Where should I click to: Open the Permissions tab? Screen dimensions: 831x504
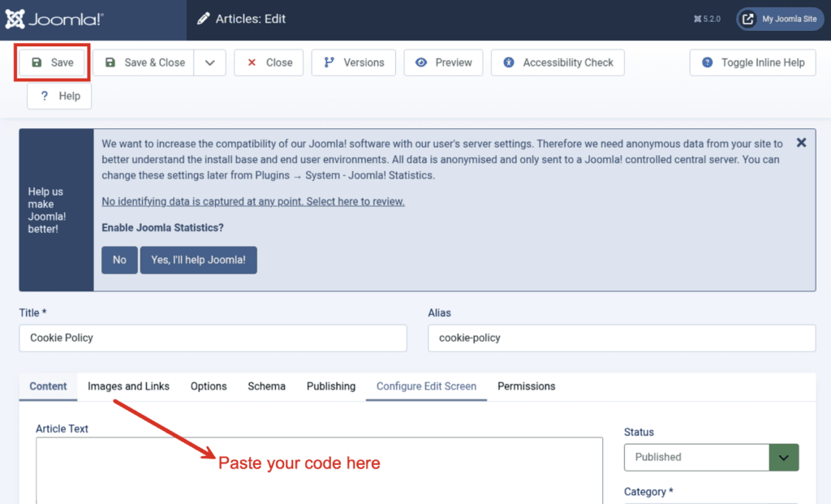tap(526, 386)
